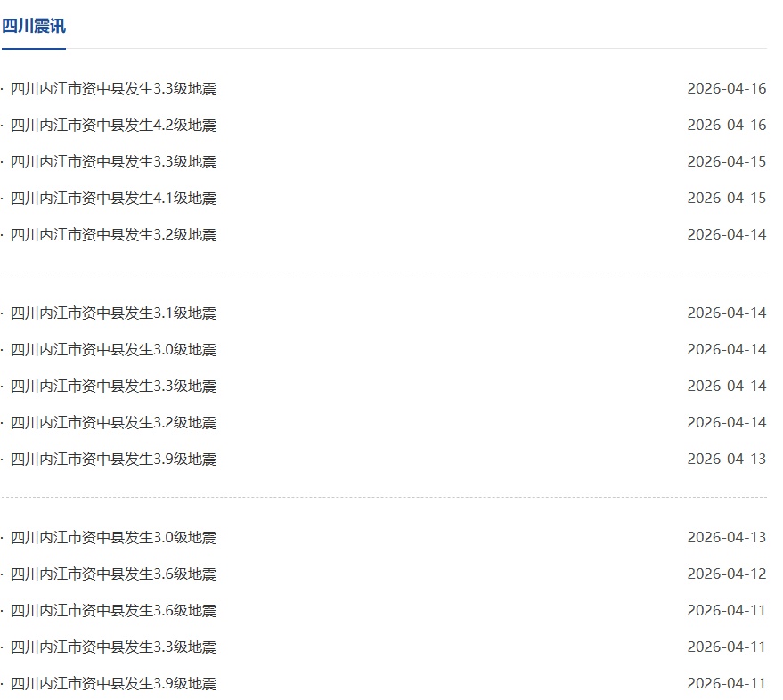Open the 四川震讯 section heading
The image size is (783, 700).
pos(33,26)
